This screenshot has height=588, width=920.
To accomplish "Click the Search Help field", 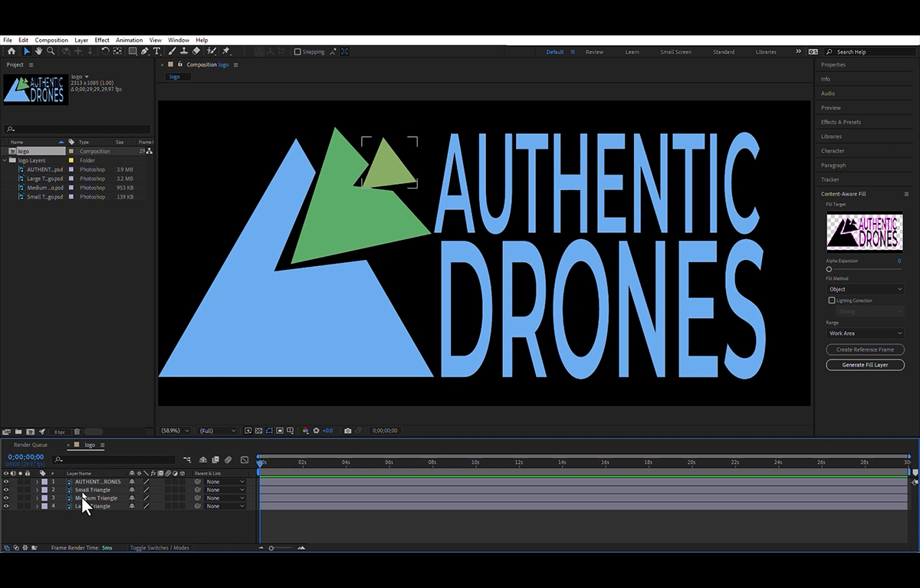I will [x=871, y=52].
